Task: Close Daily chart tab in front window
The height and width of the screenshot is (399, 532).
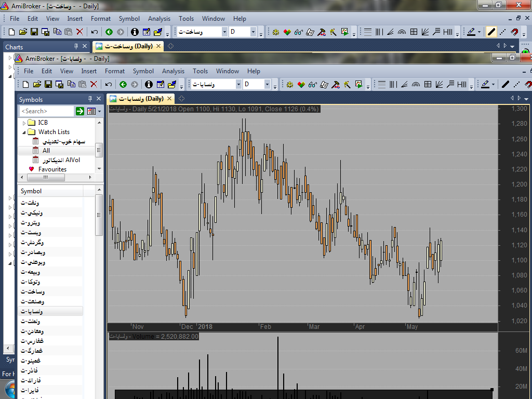Action: click(169, 99)
